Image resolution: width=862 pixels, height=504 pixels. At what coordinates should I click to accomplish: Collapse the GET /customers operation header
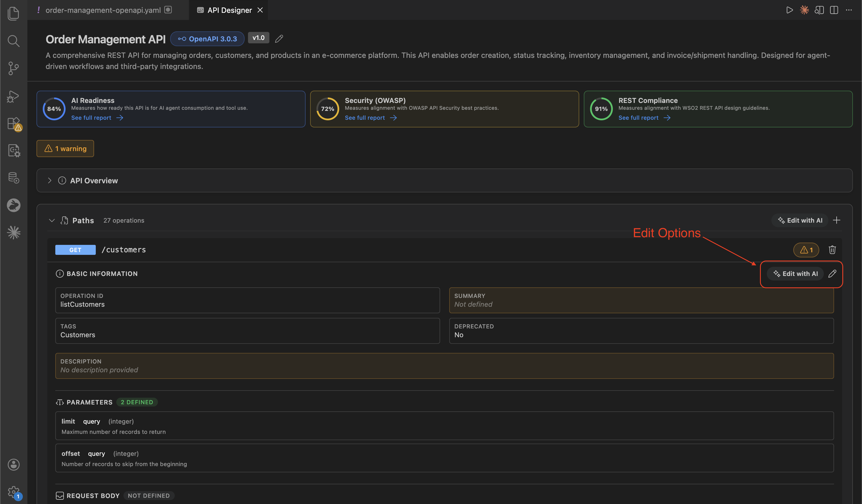click(x=444, y=250)
